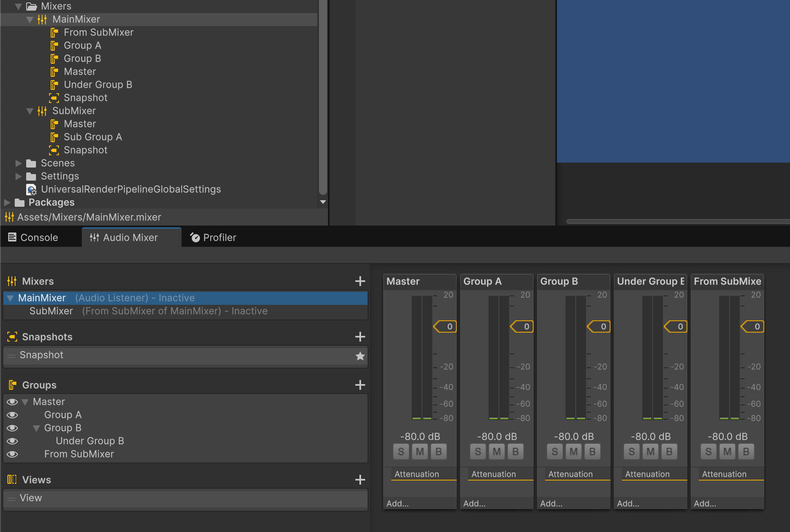
Task: Click the Group A volume fader handle
Action: pyautogui.click(x=522, y=326)
